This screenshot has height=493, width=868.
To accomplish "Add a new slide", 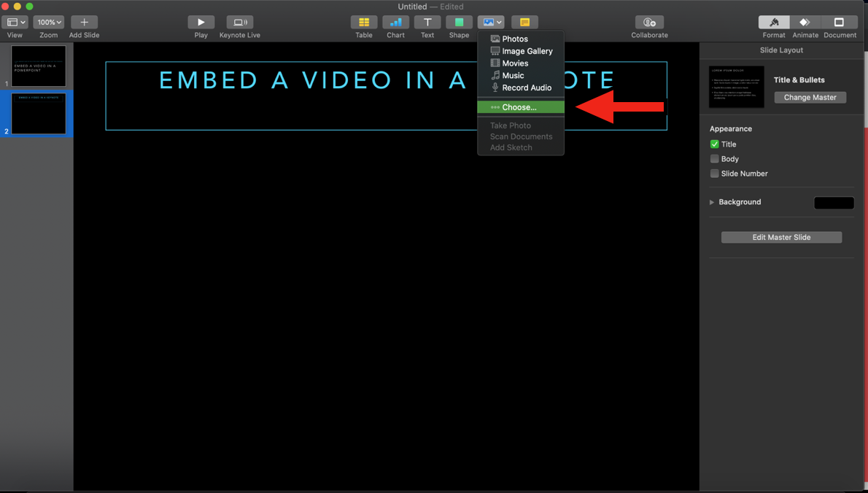I will point(84,23).
